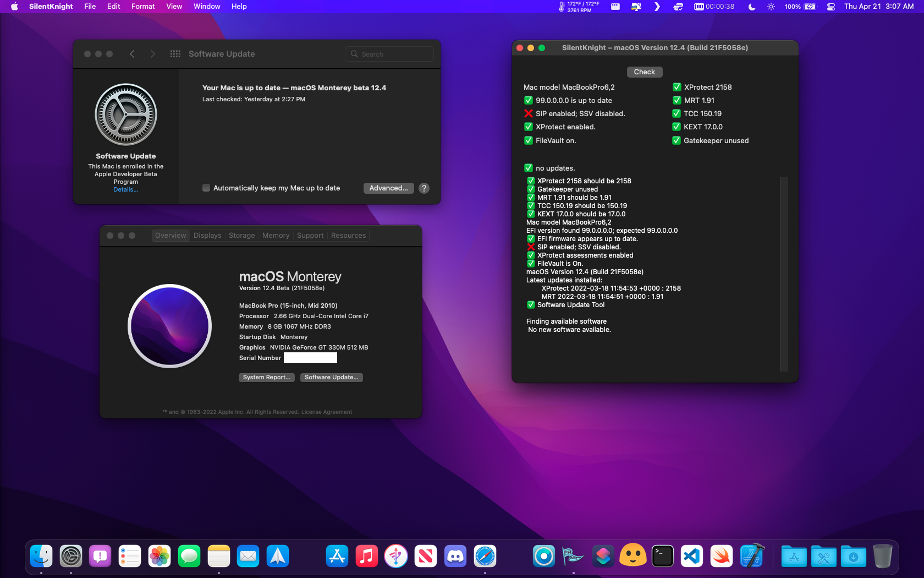Click the SilentKnight log scrollbar
The width and height of the screenshot is (924, 578).
pyautogui.click(x=784, y=274)
